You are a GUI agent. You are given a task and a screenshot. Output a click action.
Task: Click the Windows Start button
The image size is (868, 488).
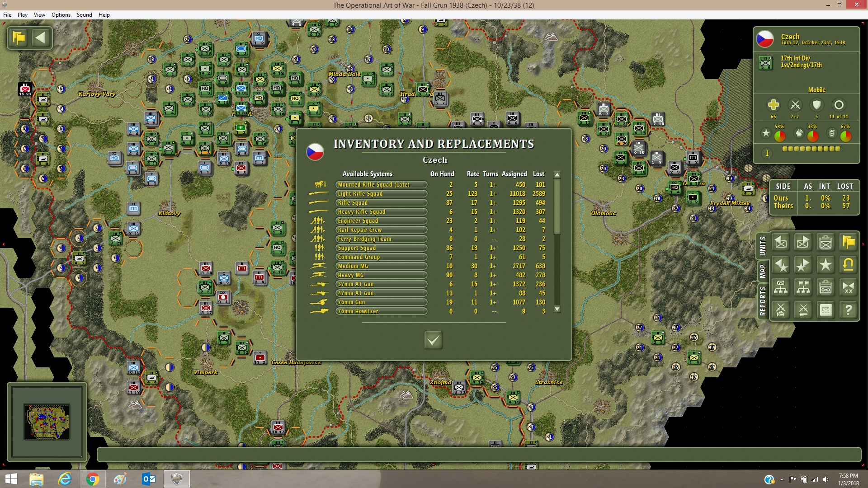pyautogui.click(x=11, y=479)
